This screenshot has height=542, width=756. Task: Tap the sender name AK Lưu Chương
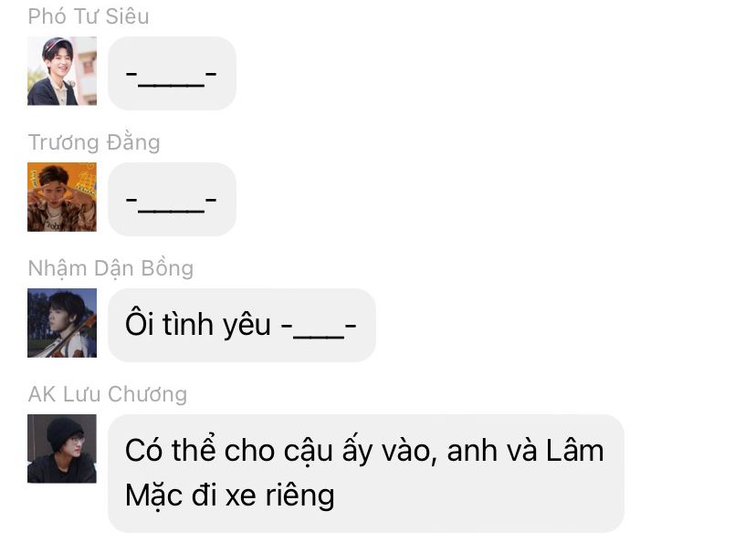coord(108,394)
